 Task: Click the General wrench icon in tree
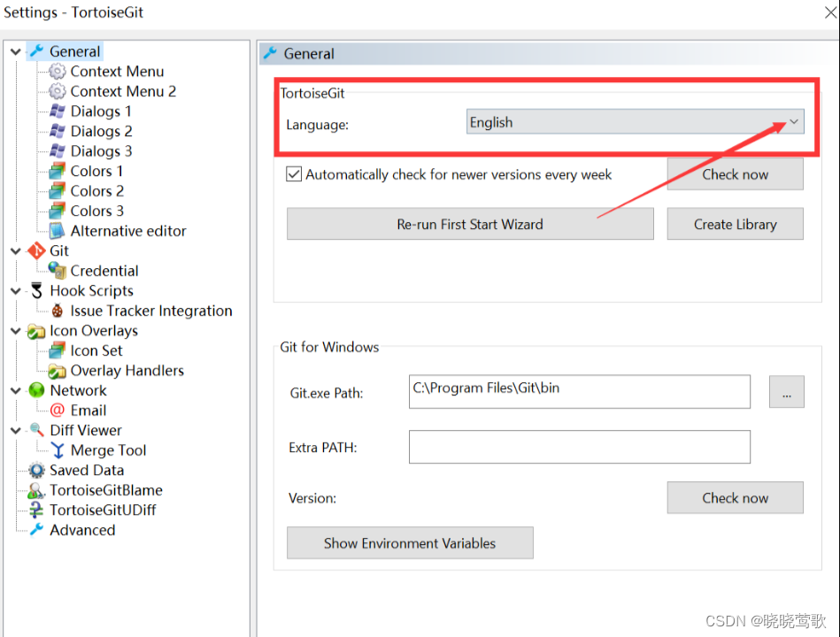[x=36, y=51]
